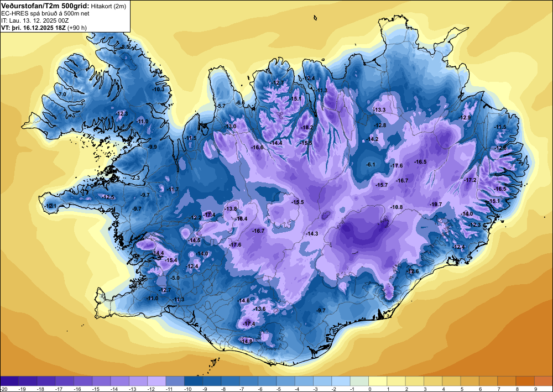
Task: Click the 0 label on the color scale
Action: 370,389
